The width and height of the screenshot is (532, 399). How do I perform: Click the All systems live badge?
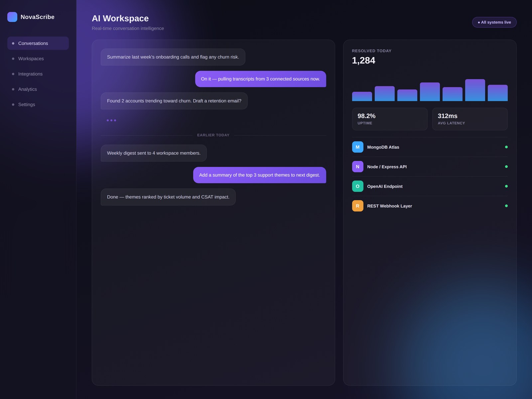tap(494, 22)
